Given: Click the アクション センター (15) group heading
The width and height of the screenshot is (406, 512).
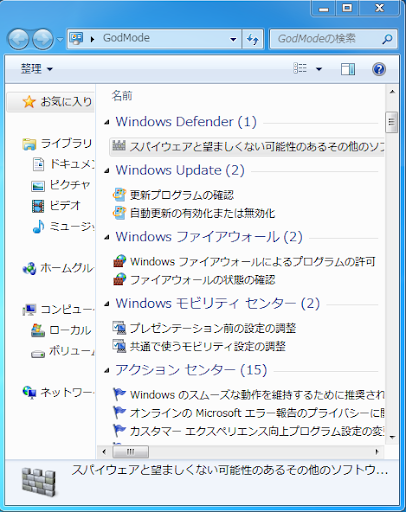Looking at the screenshot, I should (191, 370).
